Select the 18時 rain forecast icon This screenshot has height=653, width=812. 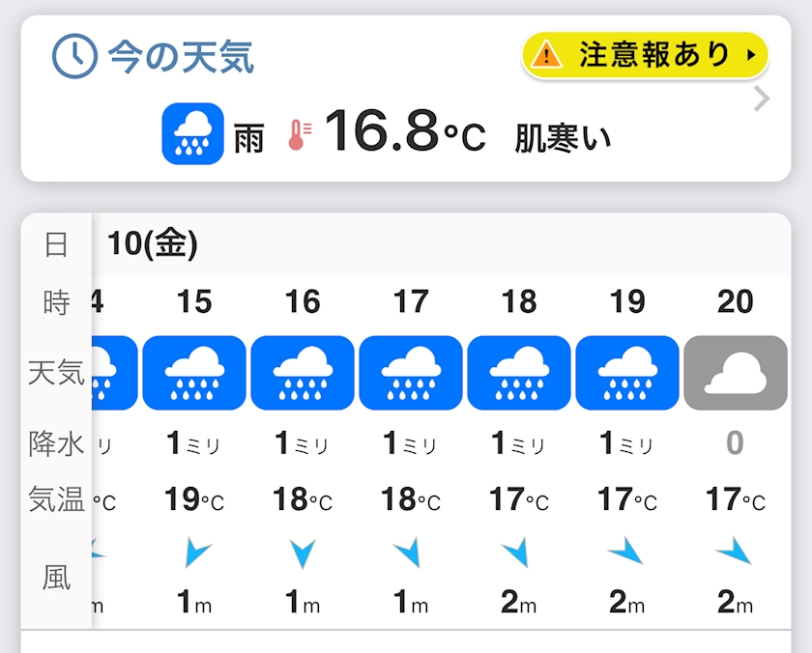point(519,373)
